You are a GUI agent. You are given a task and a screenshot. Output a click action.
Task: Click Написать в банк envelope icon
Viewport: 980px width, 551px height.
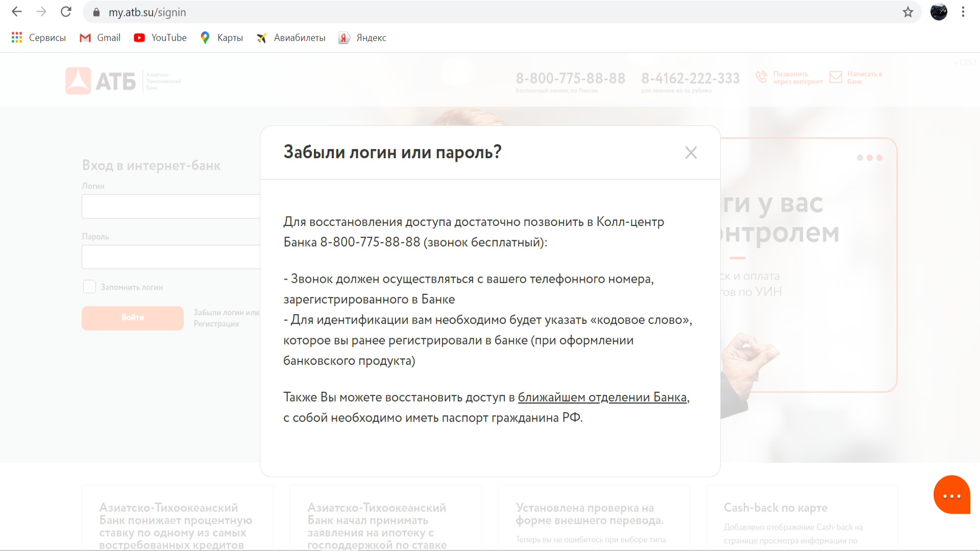pos(836,77)
